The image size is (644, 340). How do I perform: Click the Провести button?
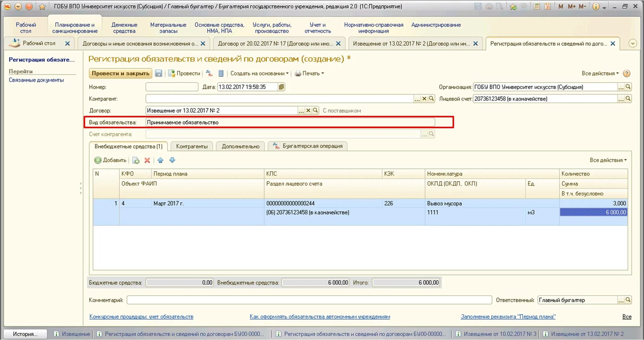pos(184,73)
